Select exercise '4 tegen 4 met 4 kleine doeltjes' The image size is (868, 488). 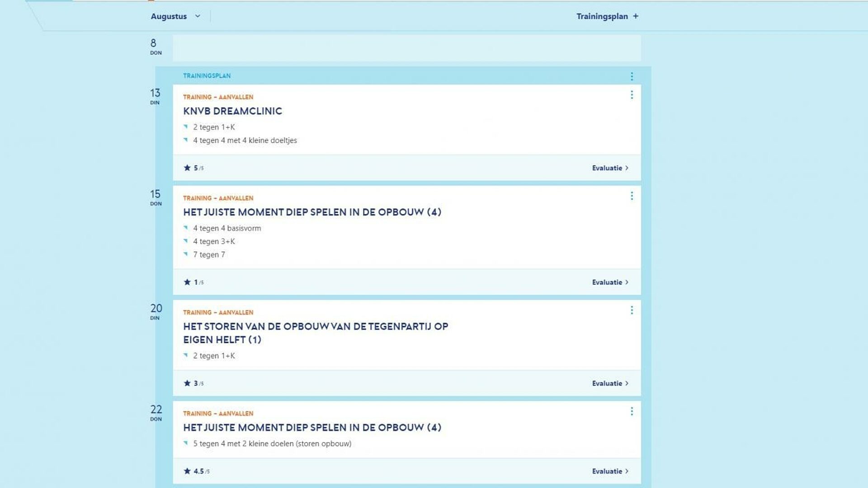pos(245,141)
